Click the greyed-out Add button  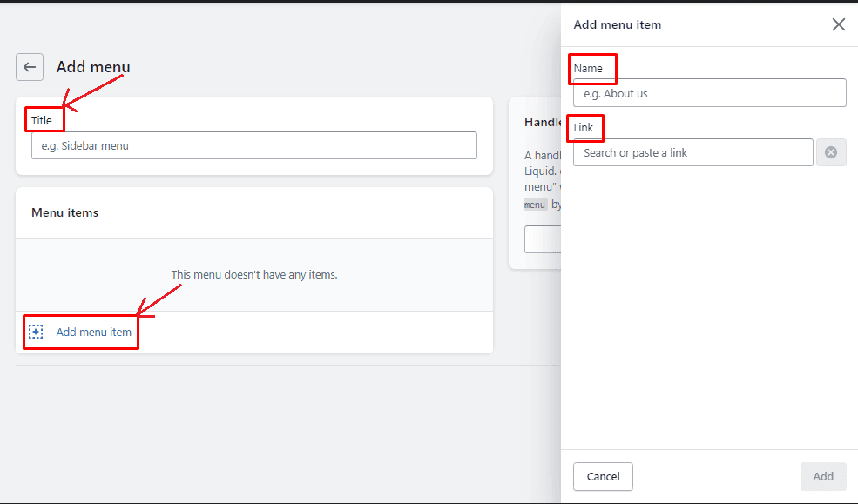pyautogui.click(x=823, y=477)
